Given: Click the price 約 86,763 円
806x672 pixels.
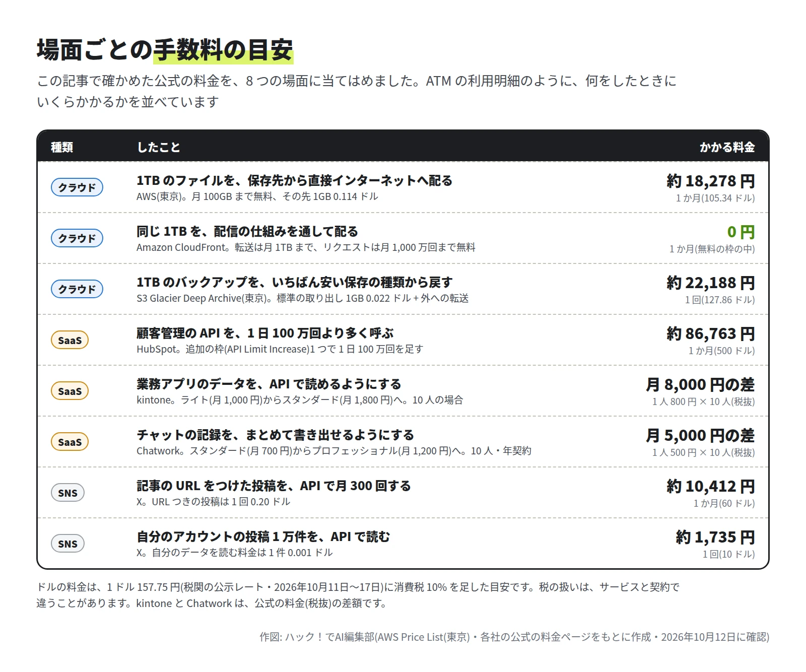Looking at the screenshot, I should [710, 333].
